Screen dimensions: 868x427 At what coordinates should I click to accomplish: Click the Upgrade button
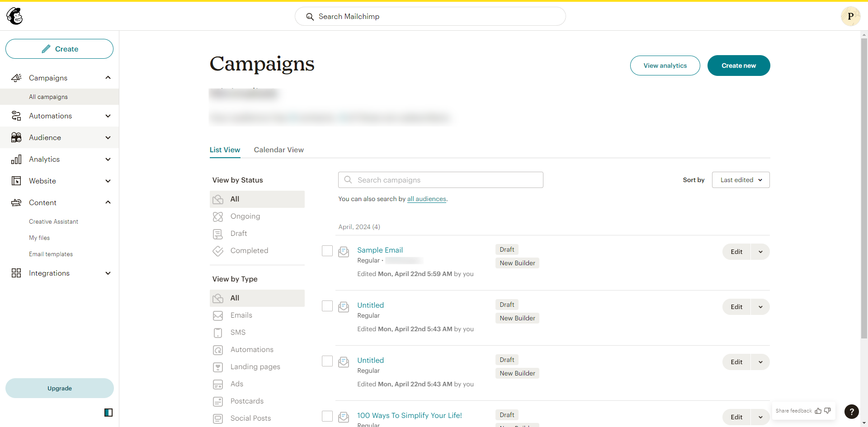[60, 388]
